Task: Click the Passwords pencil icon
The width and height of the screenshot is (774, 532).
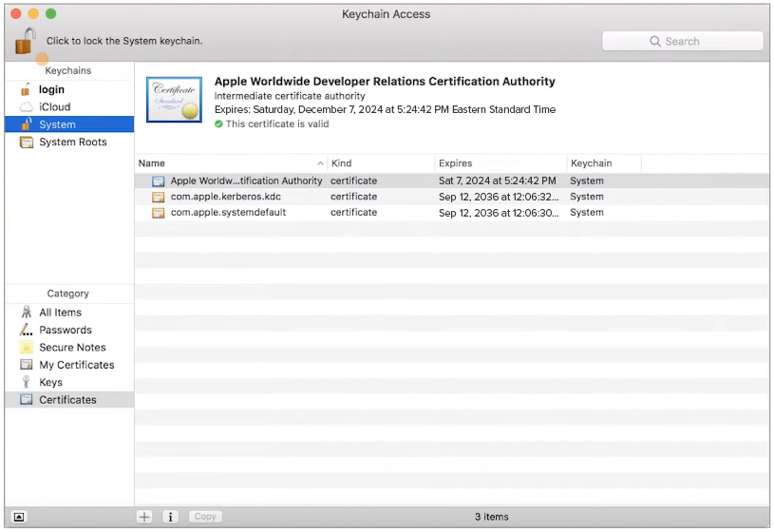Action: click(x=27, y=330)
